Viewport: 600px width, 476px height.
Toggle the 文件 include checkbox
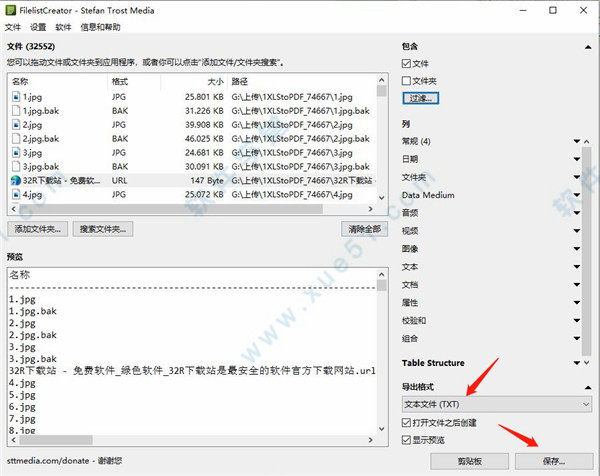click(x=407, y=63)
